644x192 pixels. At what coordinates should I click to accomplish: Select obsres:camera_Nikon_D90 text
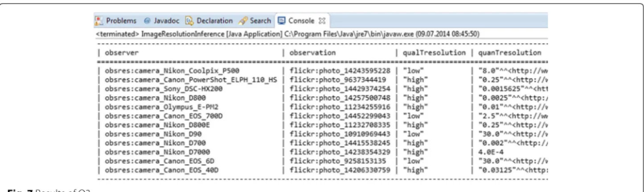pyautogui.click(x=152, y=134)
